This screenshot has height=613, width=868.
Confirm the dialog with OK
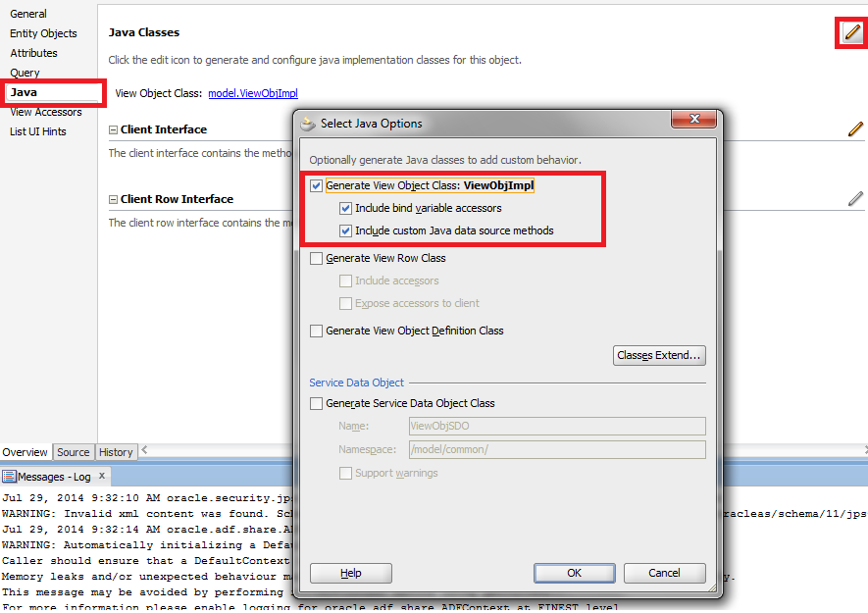tap(574, 573)
